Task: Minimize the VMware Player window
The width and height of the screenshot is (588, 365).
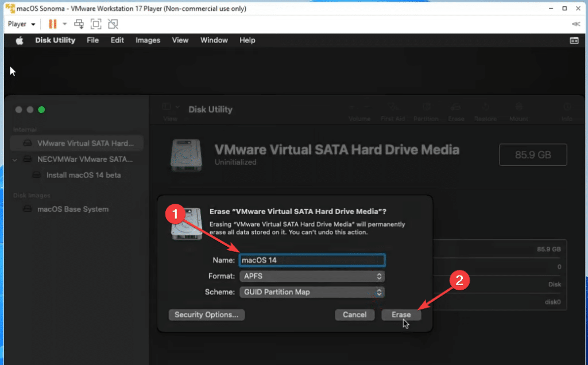Action: click(x=551, y=8)
